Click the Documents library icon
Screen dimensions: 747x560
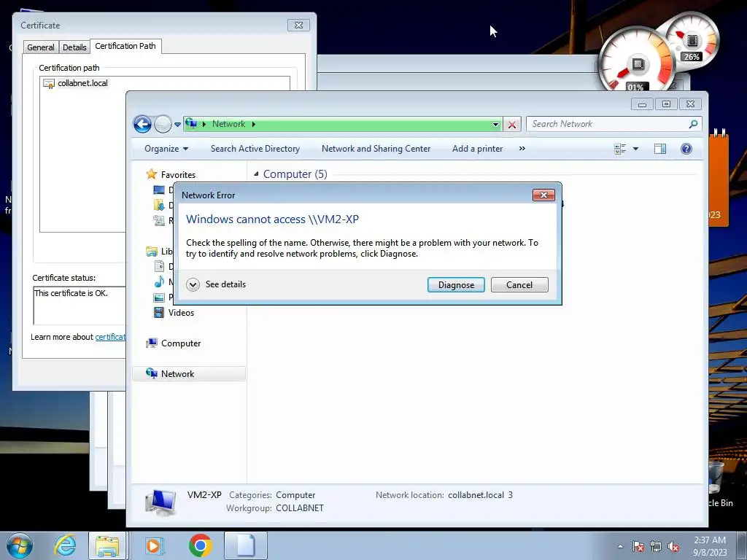(x=160, y=267)
